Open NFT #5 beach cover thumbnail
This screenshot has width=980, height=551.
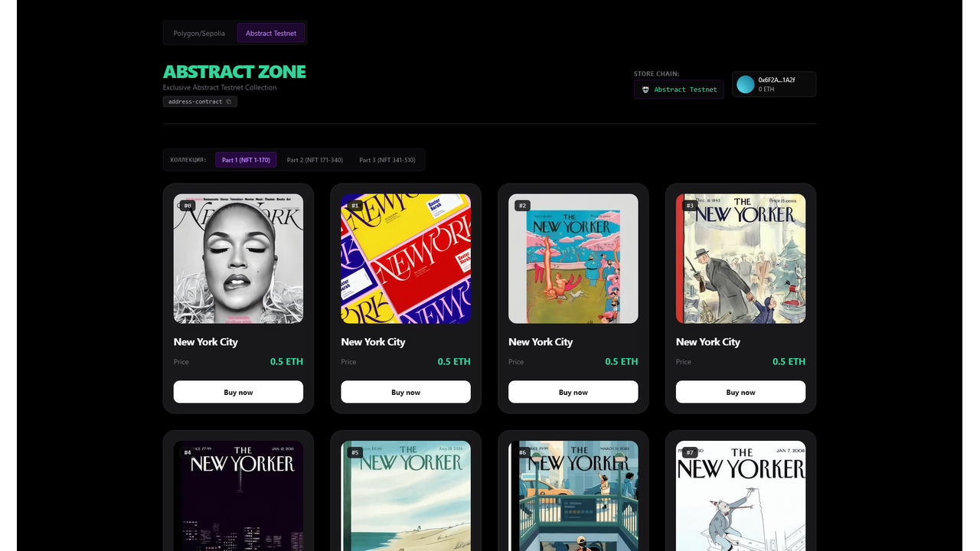coord(406,496)
